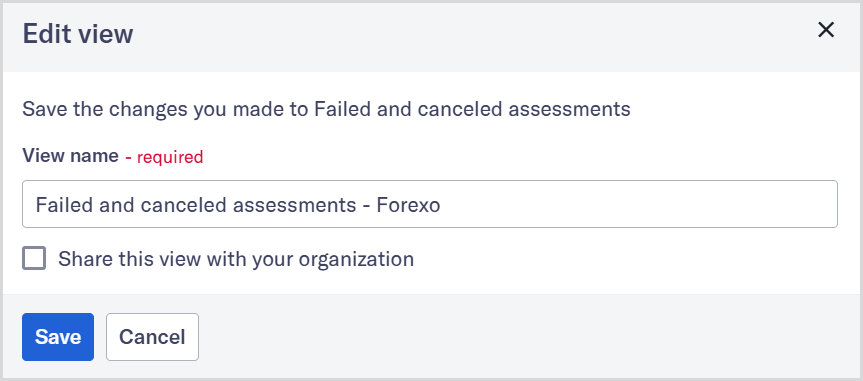Enable Share this view with your organization checkbox
Screen dimensions: 863x381
click(34, 258)
